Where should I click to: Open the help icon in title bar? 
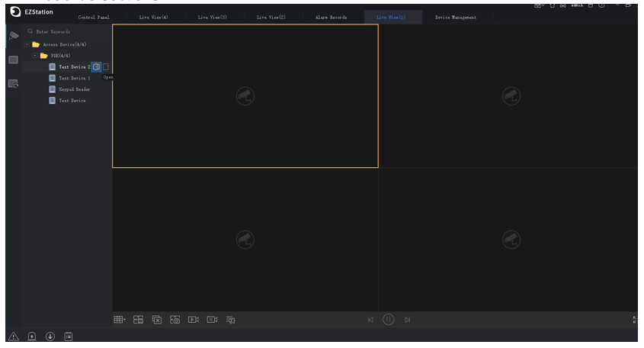601,5
